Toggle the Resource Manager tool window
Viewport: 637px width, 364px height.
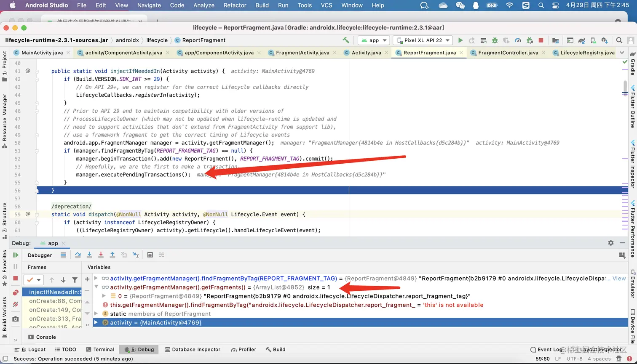pos(5,121)
